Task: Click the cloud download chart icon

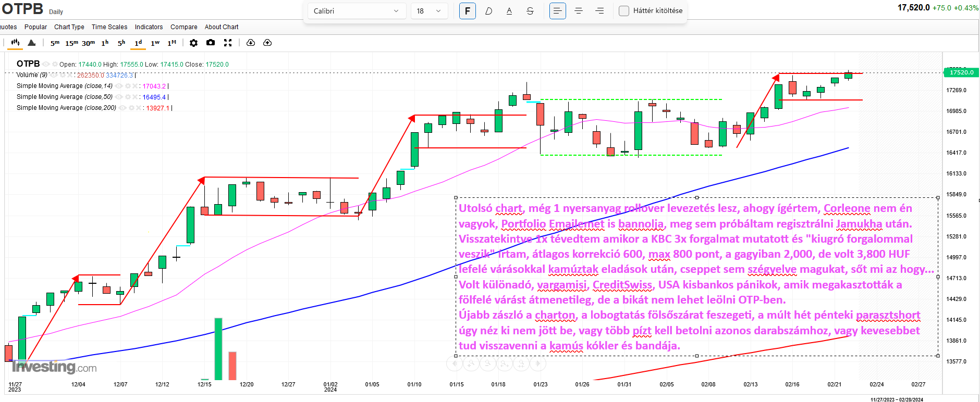Action: [251, 43]
